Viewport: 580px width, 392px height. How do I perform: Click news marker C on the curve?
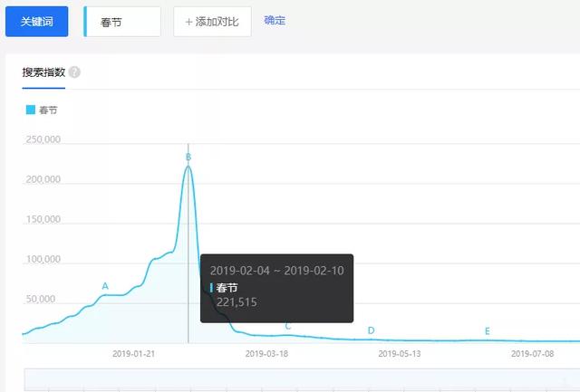(x=288, y=326)
